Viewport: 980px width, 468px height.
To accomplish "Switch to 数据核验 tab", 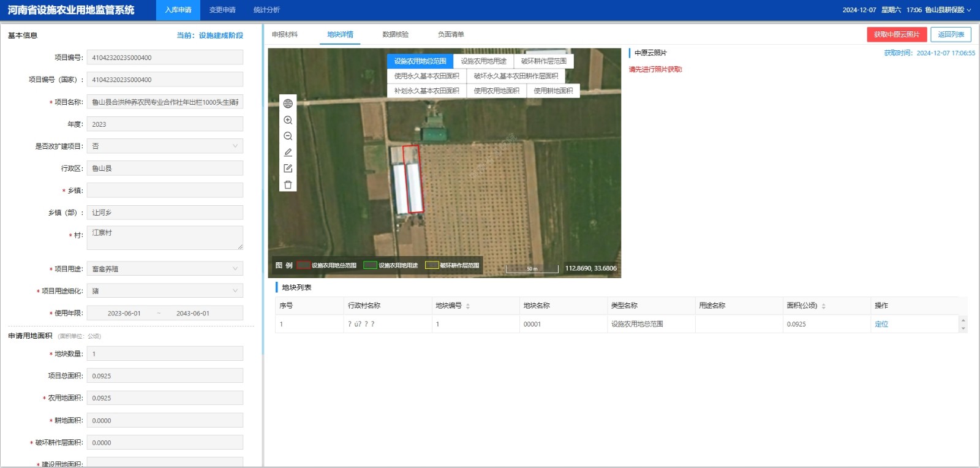I will (x=396, y=34).
